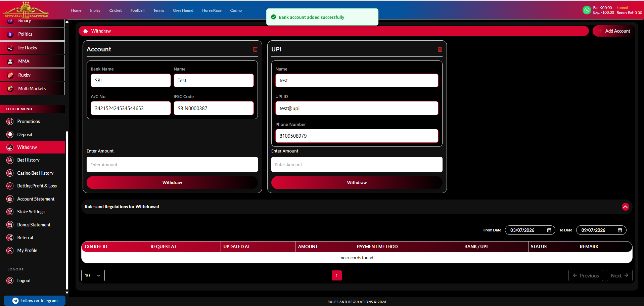Go to Cricket section
Screen dimensions: 644x306
click(116, 10)
